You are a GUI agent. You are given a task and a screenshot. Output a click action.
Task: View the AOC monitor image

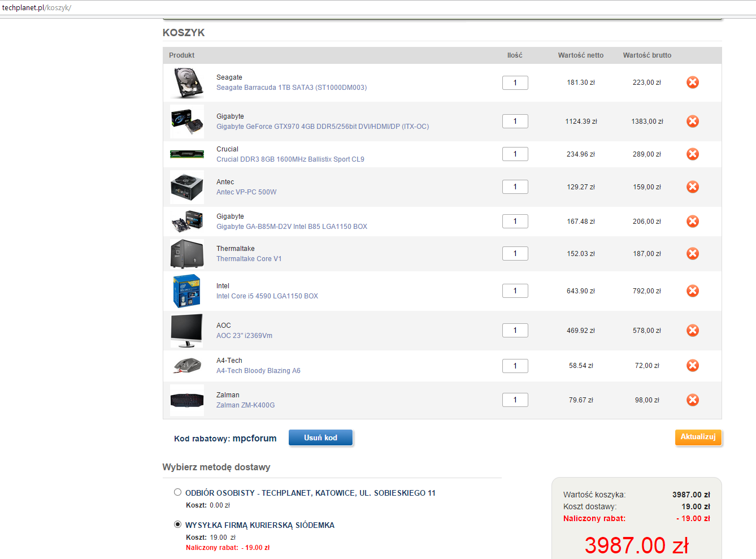[187, 331]
